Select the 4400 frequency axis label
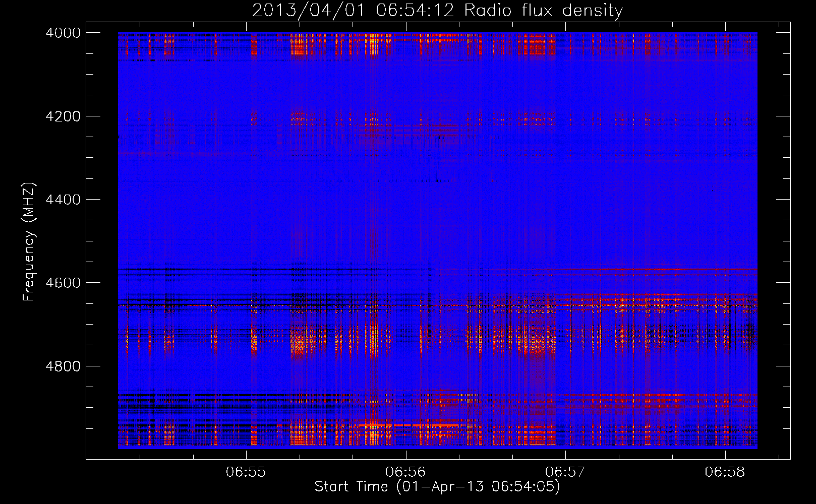Viewport: 816px width, 504px height. [x=63, y=200]
